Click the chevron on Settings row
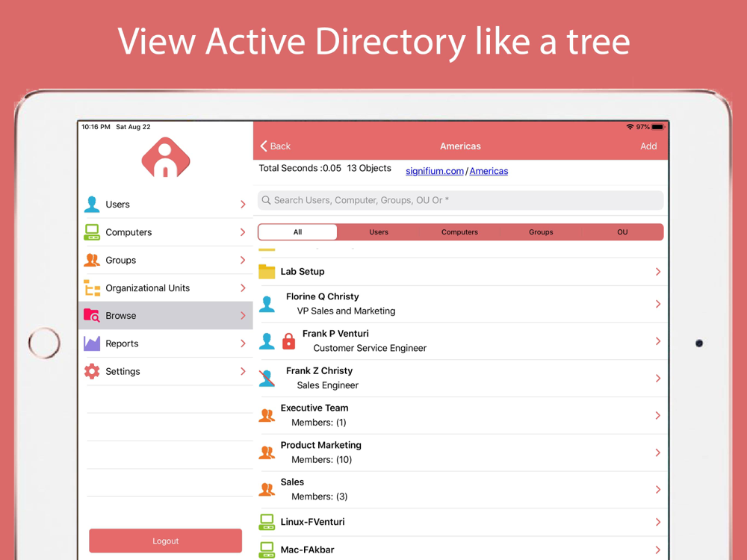747x560 pixels. (x=243, y=371)
